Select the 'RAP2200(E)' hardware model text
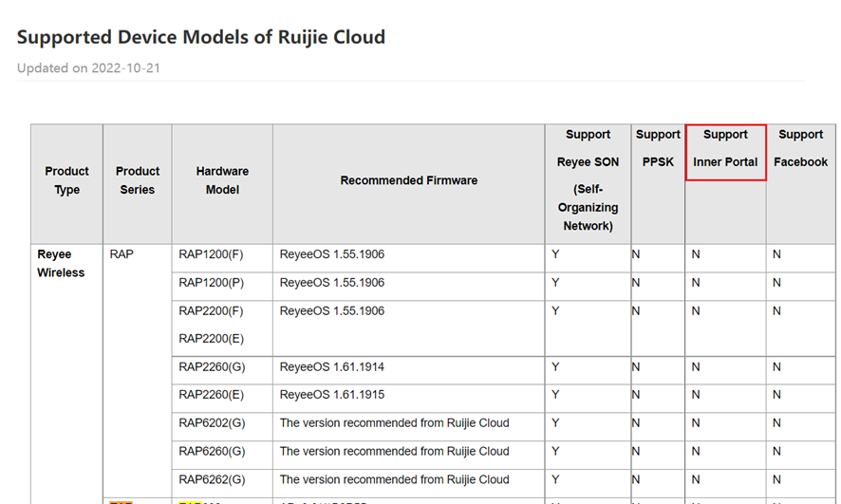The width and height of the screenshot is (841, 504). [x=211, y=339]
